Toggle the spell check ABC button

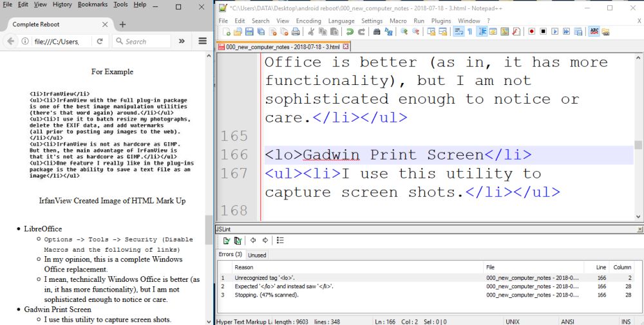pyautogui.click(x=594, y=32)
